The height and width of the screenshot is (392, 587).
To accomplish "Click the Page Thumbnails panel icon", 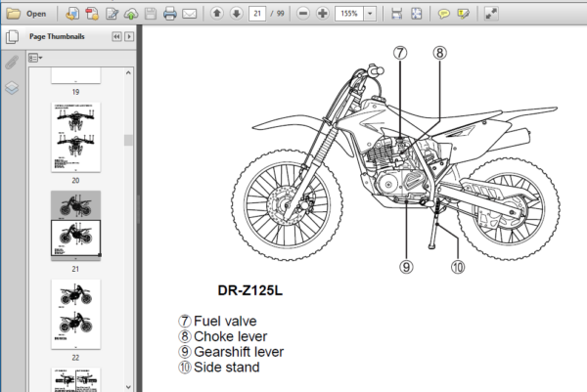I will 12,36.
